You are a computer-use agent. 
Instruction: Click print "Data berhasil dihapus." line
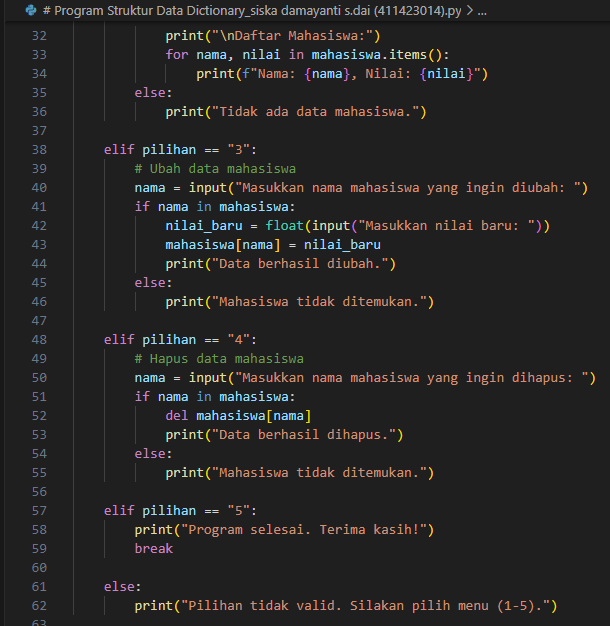285,435
